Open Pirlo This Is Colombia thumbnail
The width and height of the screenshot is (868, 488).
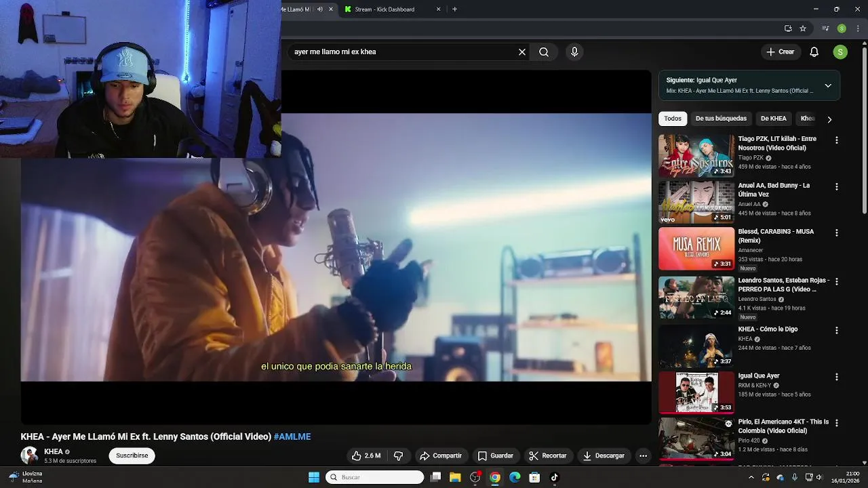[x=696, y=439]
